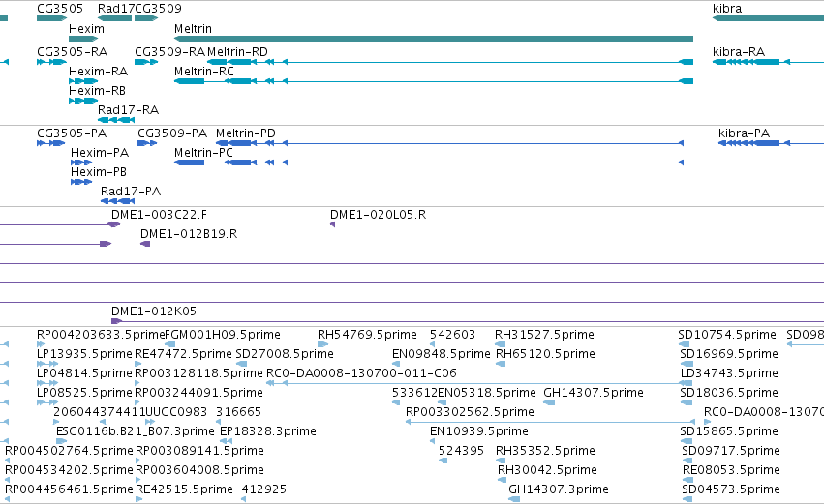Select the Rad17 gene arrow
824x504 pixels.
[114, 18]
